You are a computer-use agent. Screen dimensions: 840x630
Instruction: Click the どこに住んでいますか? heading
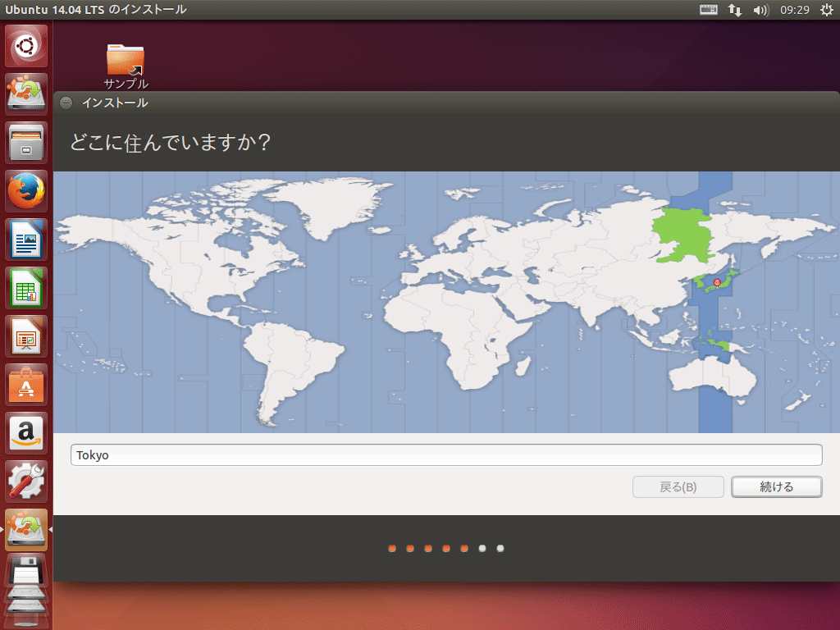[x=170, y=143]
